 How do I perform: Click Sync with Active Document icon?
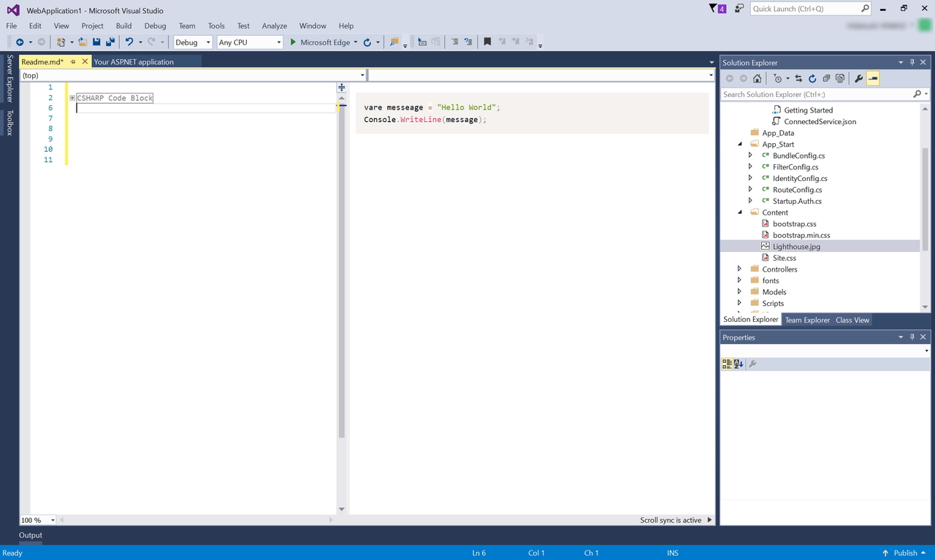click(798, 79)
